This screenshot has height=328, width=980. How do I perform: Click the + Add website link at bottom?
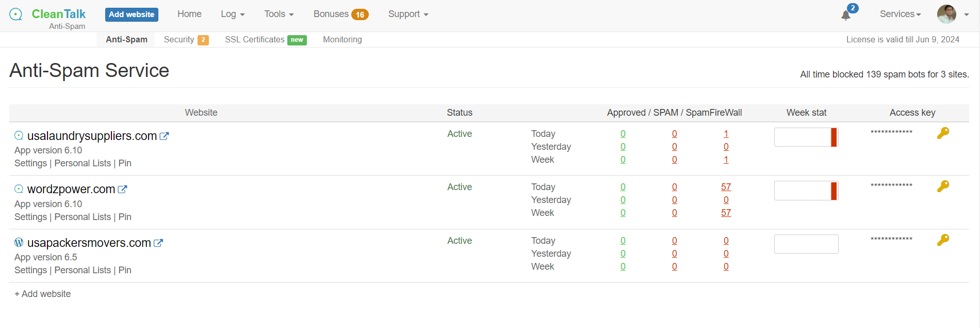pos(42,294)
